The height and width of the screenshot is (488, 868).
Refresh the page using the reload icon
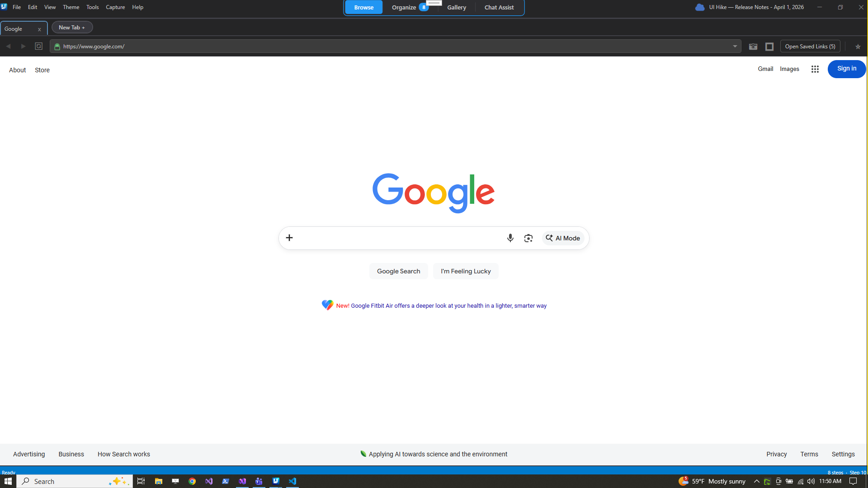pos(39,46)
